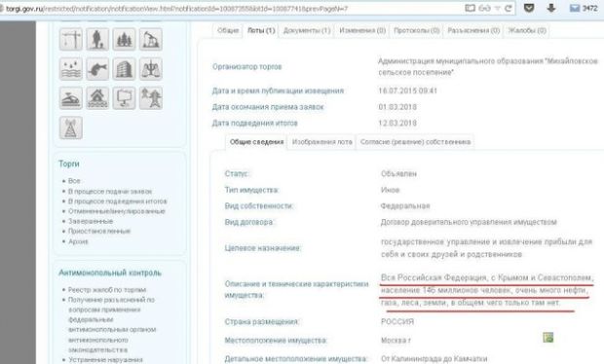The width and height of the screenshot is (604, 364).
Task: Reload the page with refresh icon
Action: pos(509,8)
